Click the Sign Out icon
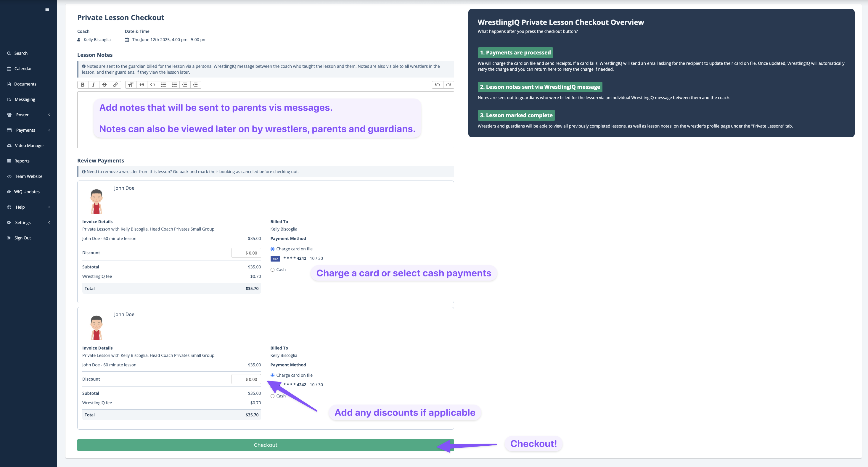This screenshot has height=467, width=868. [x=9, y=238]
